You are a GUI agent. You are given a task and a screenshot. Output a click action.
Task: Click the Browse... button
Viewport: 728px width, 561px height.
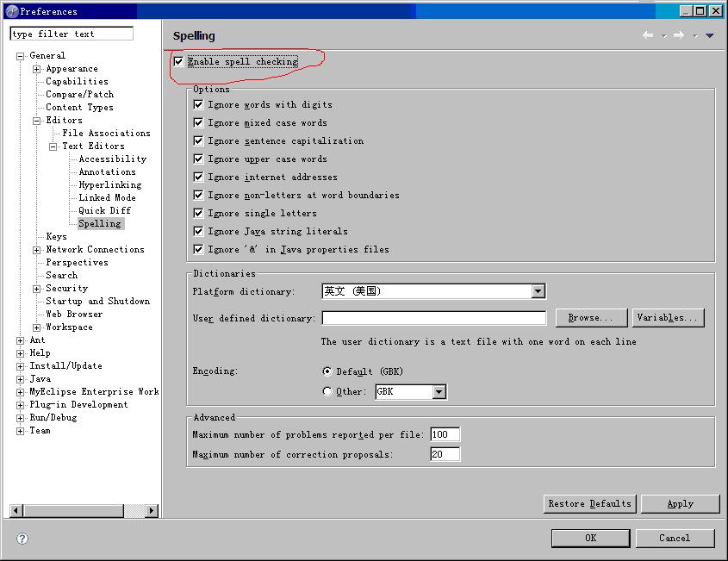click(x=591, y=318)
